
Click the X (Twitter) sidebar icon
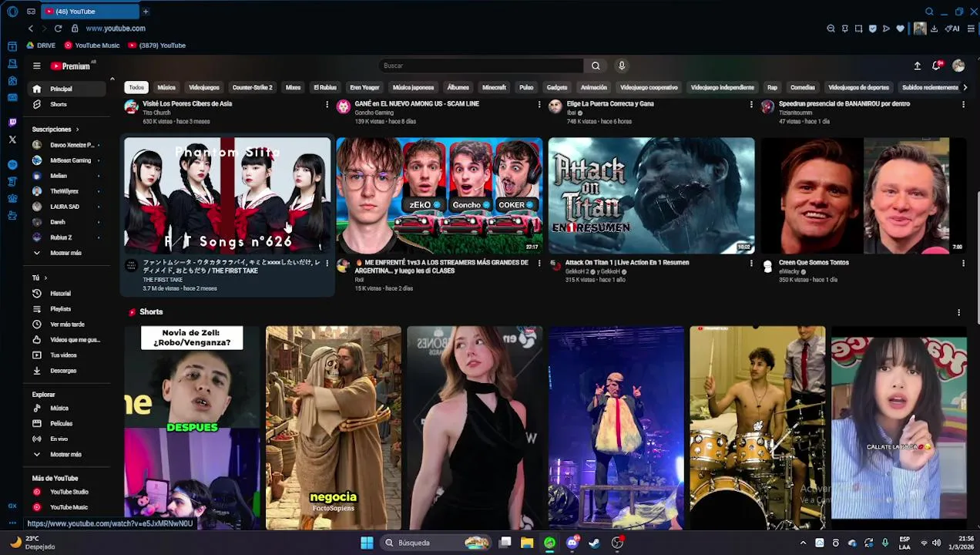[x=12, y=140]
